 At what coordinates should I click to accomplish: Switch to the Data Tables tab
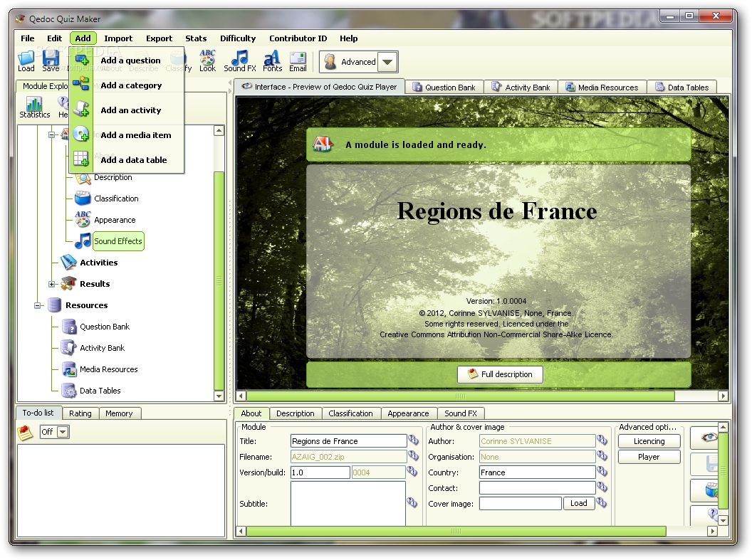(682, 88)
